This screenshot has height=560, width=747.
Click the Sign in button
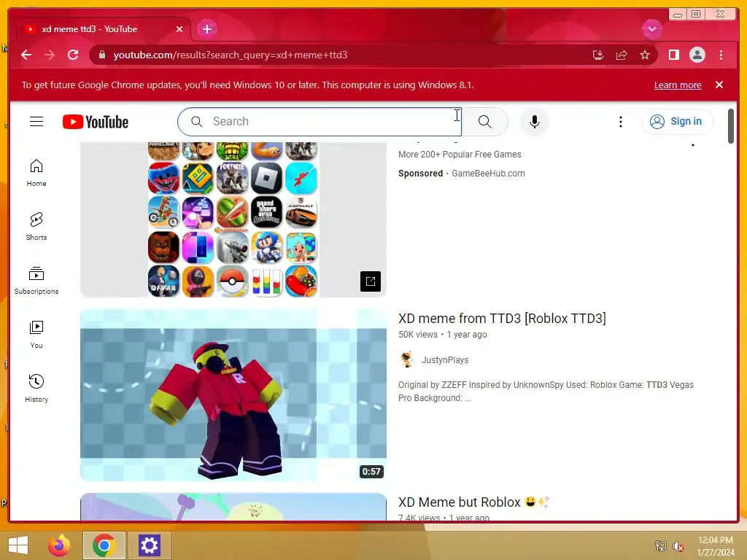(677, 122)
